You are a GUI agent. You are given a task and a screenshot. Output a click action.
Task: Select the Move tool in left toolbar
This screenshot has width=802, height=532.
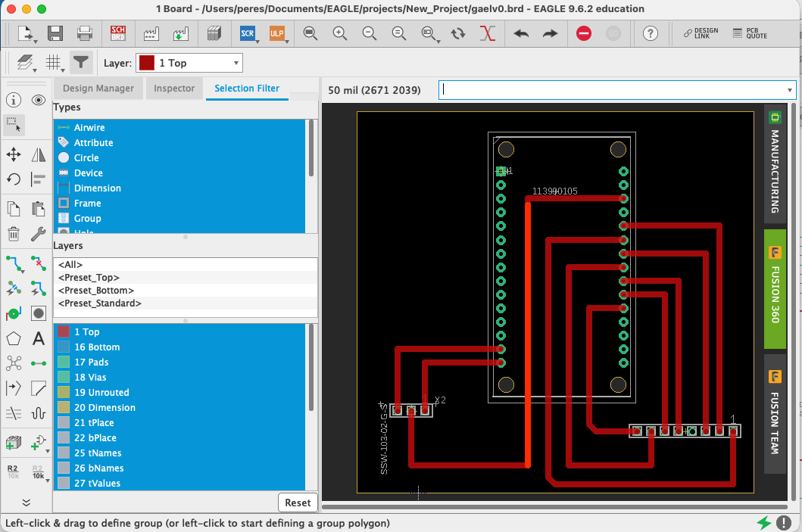tap(14, 154)
